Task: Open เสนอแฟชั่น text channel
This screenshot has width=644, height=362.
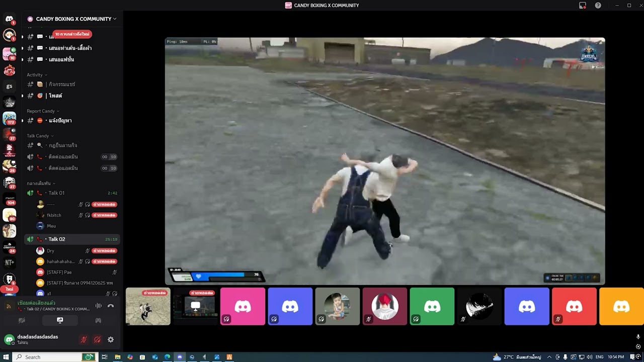Action: [x=72, y=60]
